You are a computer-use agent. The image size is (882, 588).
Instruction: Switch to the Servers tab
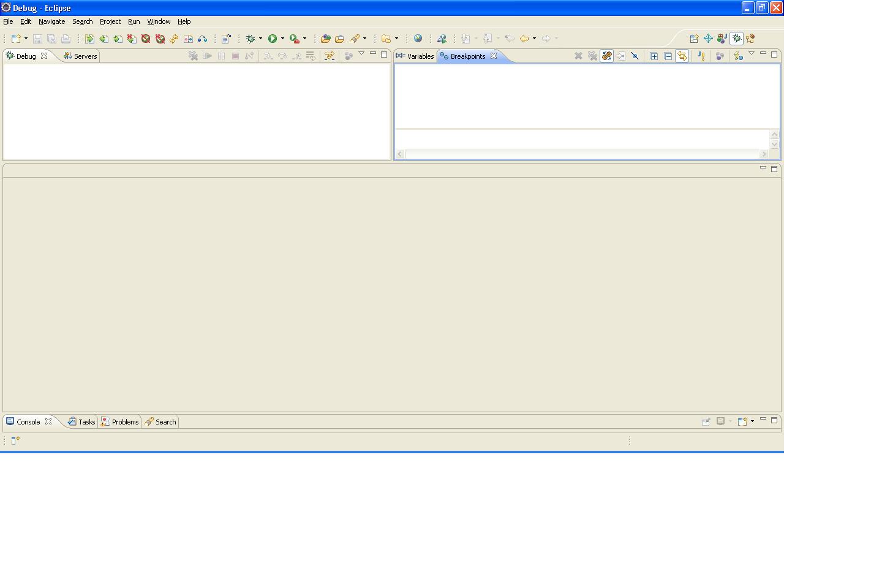click(x=80, y=56)
